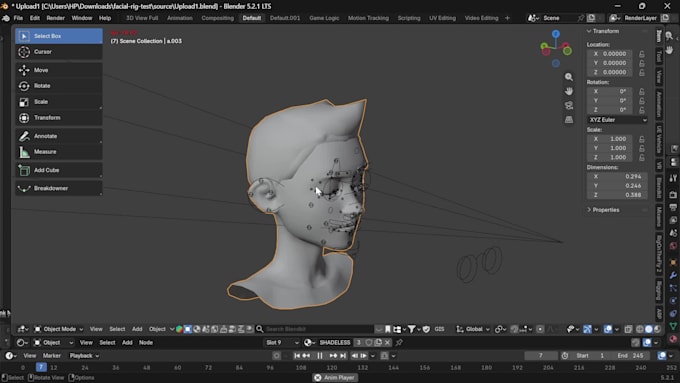
Task: Open XYZ Euler rotation mode dropdown
Action: pyautogui.click(x=617, y=120)
